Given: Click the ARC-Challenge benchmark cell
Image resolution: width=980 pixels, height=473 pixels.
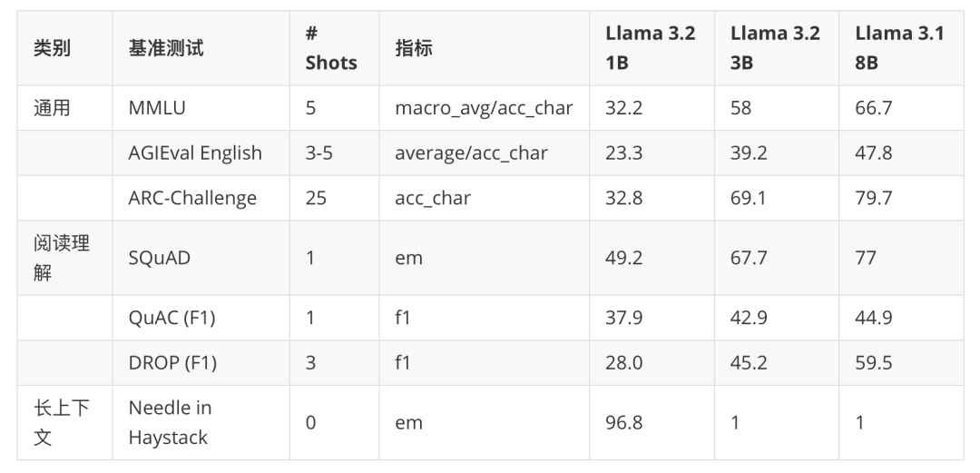Looking at the screenshot, I should pyautogui.click(x=192, y=198).
